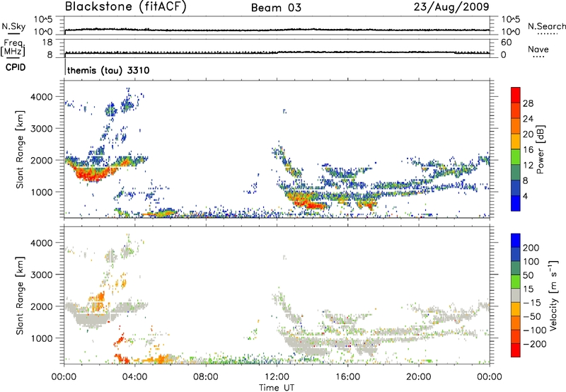Click the light green Power colorbar segment near 12
566x392 pixels.
pos(516,156)
